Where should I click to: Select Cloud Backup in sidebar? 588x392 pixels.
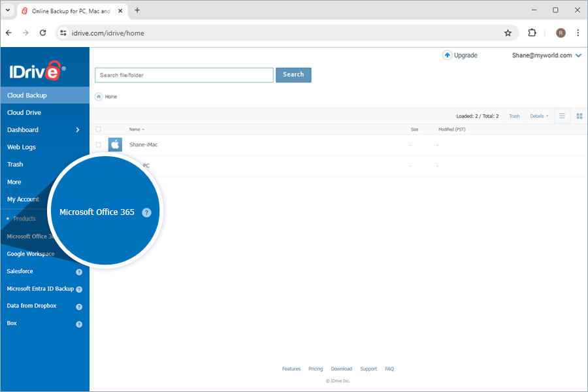coord(44,95)
